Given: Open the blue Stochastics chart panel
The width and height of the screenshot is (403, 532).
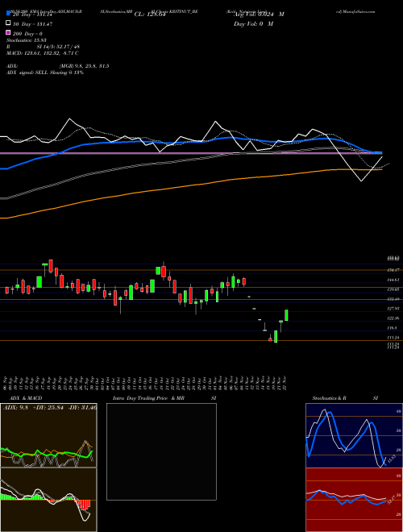Looking at the screenshot, I should [354, 435].
